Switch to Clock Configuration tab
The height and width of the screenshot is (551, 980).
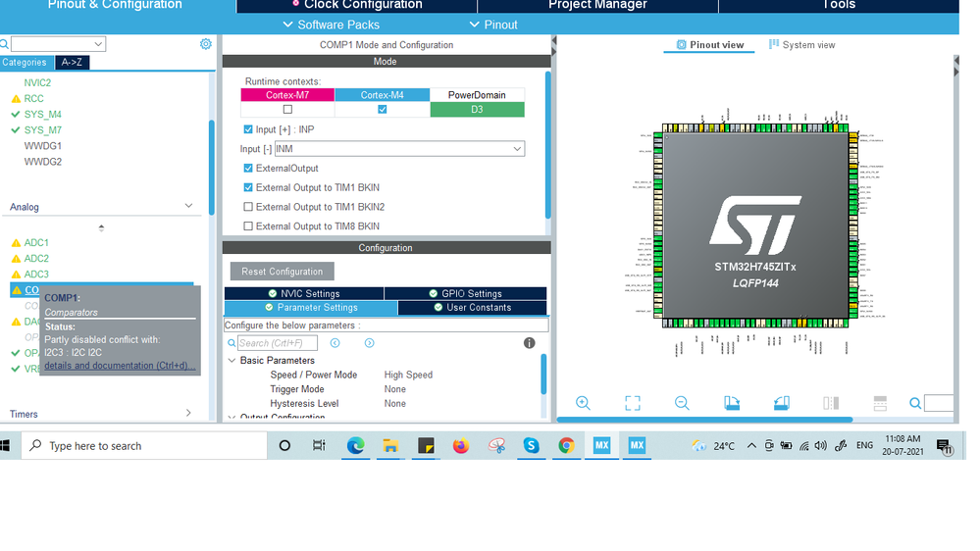(357, 5)
